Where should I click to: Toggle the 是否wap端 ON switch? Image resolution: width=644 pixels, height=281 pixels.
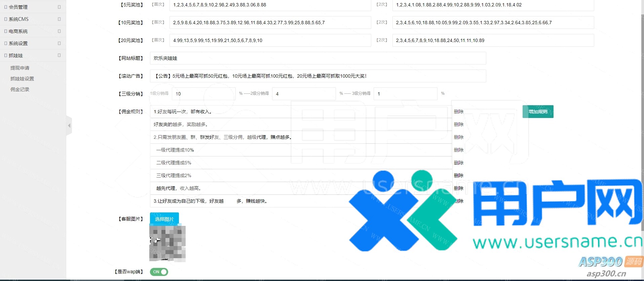tap(159, 272)
